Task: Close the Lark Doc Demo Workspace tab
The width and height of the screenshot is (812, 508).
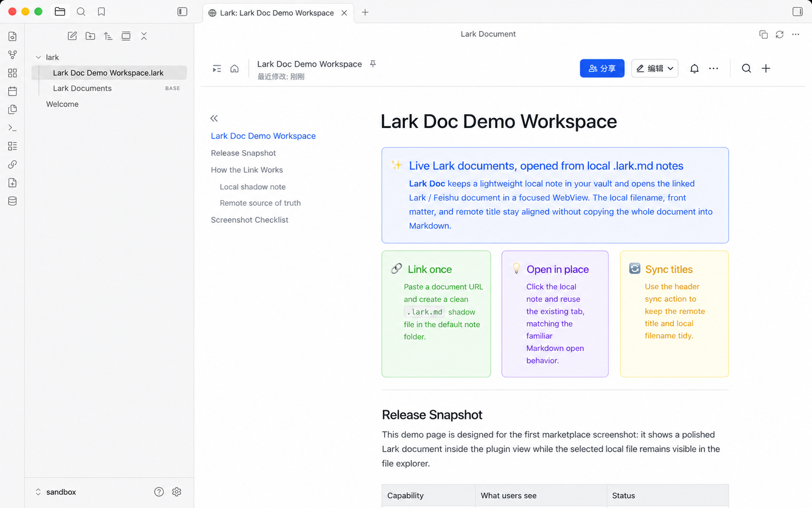Action: coord(345,13)
